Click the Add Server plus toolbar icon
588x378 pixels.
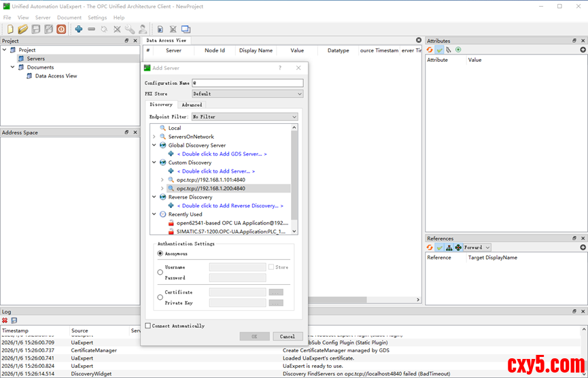pyautogui.click(x=79, y=29)
